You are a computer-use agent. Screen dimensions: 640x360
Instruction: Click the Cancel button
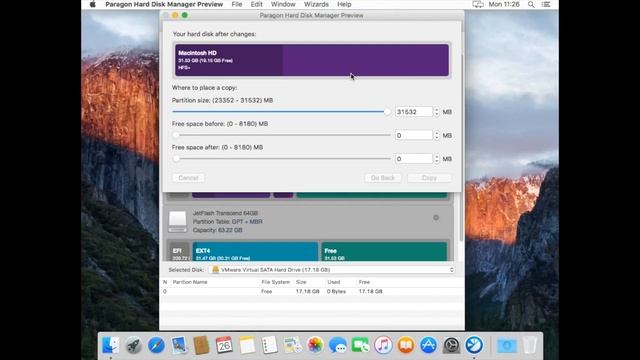click(188, 178)
